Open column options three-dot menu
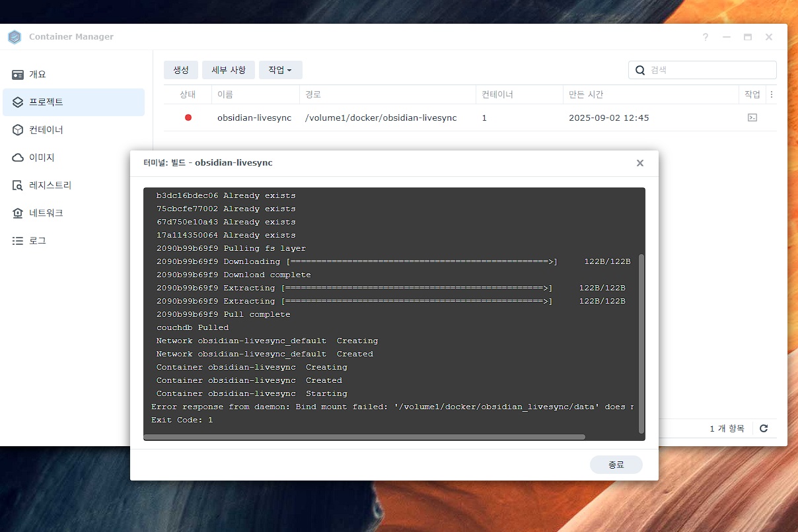Image resolution: width=798 pixels, height=532 pixels. 772,94
